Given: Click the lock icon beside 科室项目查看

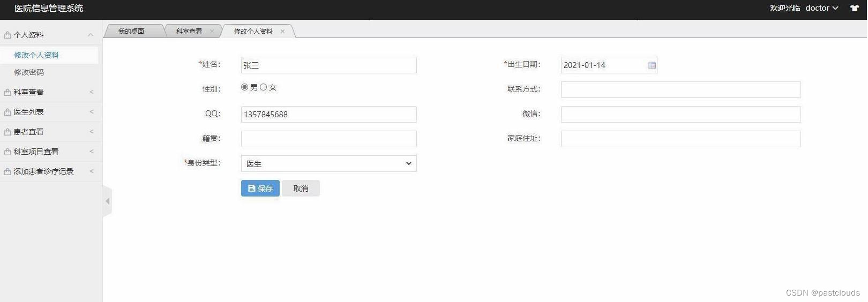Looking at the screenshot, I should click(8, 152).
